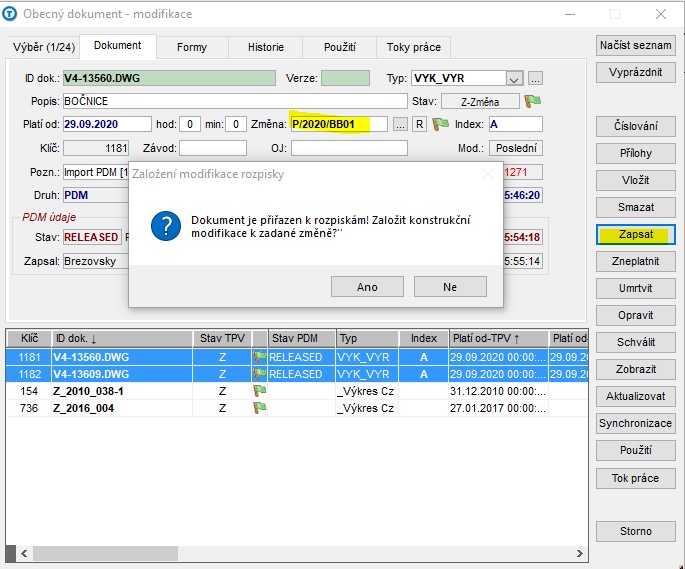Image resolution: width=685 pixels, height=569 pixels.
Task: Click into the Popis field containing BOČNICE
Action: click(x=235, y=101)
